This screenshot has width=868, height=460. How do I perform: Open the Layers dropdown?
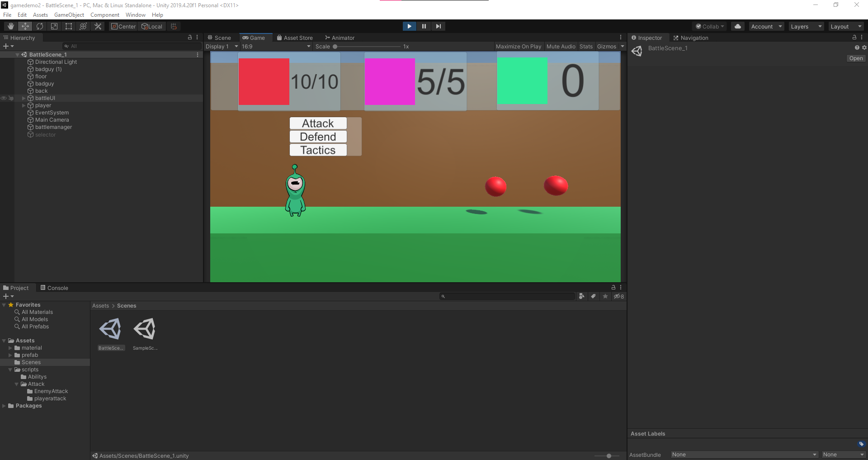[806, 27]
